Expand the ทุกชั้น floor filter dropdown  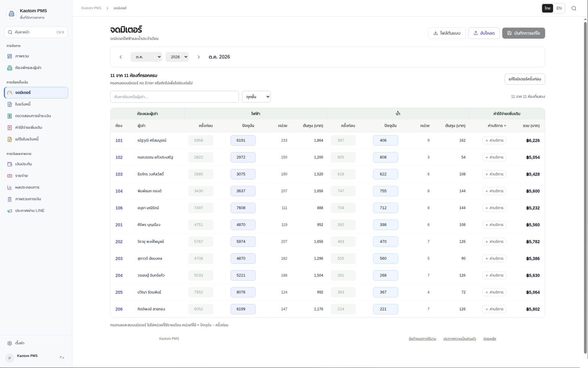pyautogui.click(x=256, y=97)
